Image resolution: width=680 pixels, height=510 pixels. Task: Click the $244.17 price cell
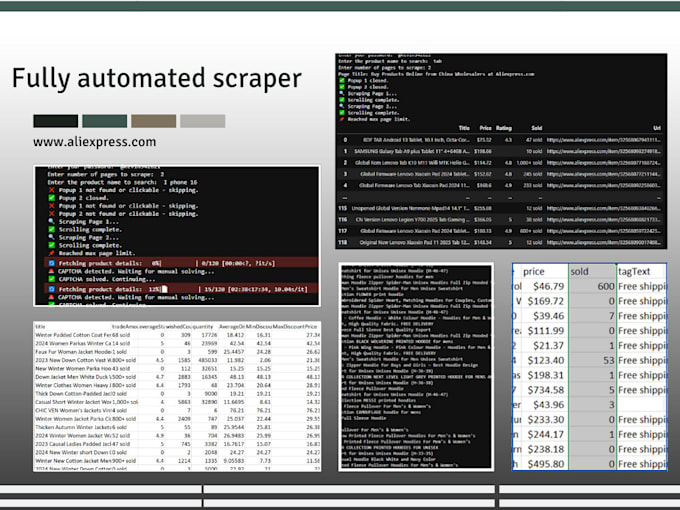tap(546, 434)
